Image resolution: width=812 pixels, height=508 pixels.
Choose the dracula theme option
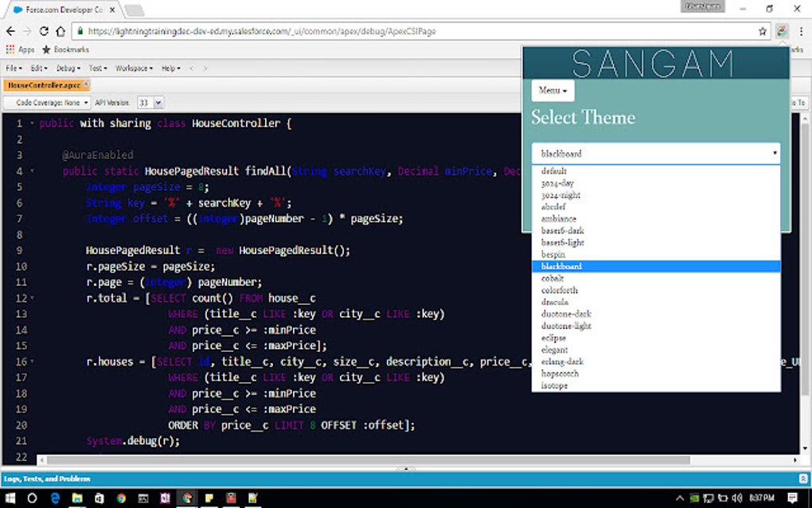point(656,302)
